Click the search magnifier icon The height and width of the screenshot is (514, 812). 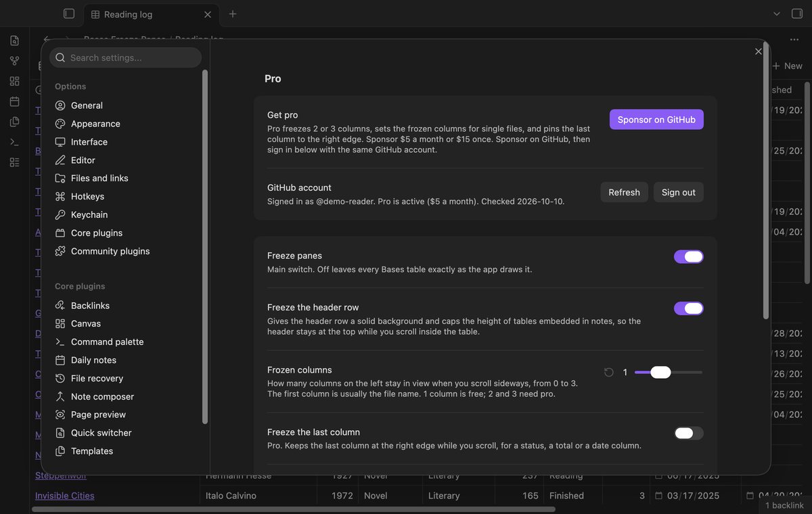pos(60,57)
